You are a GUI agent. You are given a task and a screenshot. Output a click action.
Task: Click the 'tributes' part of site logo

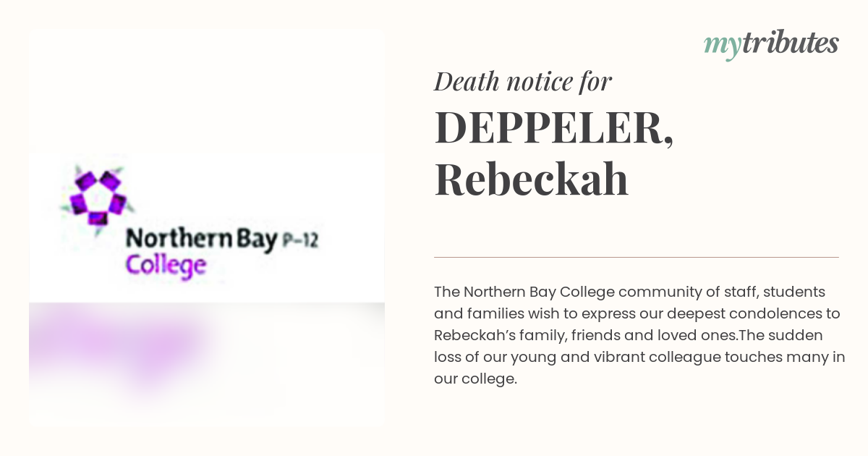[x=790, y=43]
